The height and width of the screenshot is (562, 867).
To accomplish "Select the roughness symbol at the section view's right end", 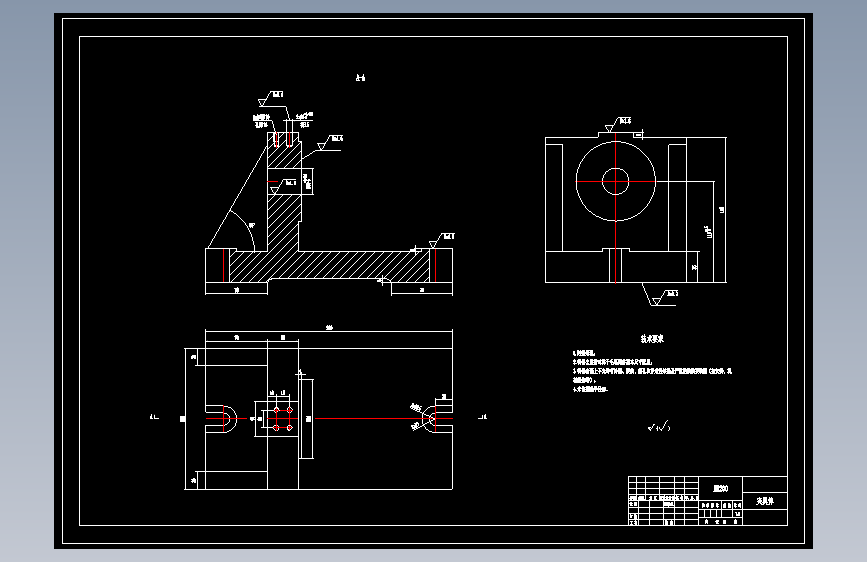I will (442, 240).
